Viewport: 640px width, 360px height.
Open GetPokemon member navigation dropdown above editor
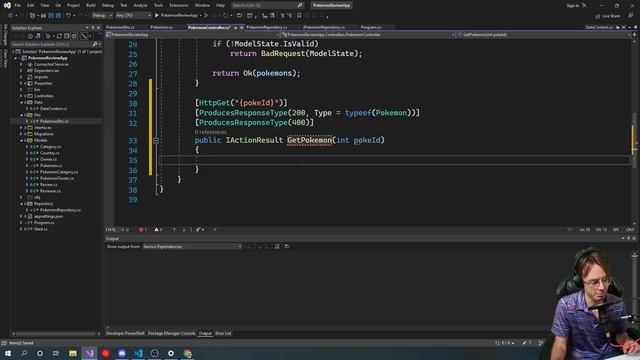tap(544, 35)
